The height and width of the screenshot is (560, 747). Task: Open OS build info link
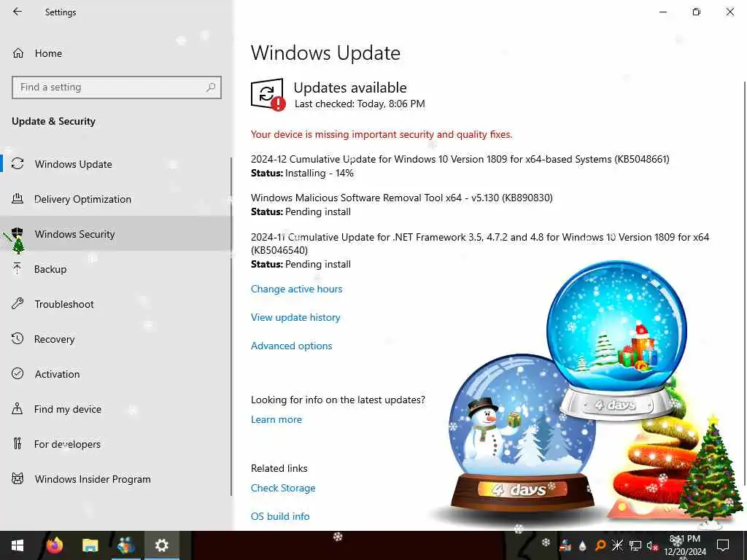(280, 516)
